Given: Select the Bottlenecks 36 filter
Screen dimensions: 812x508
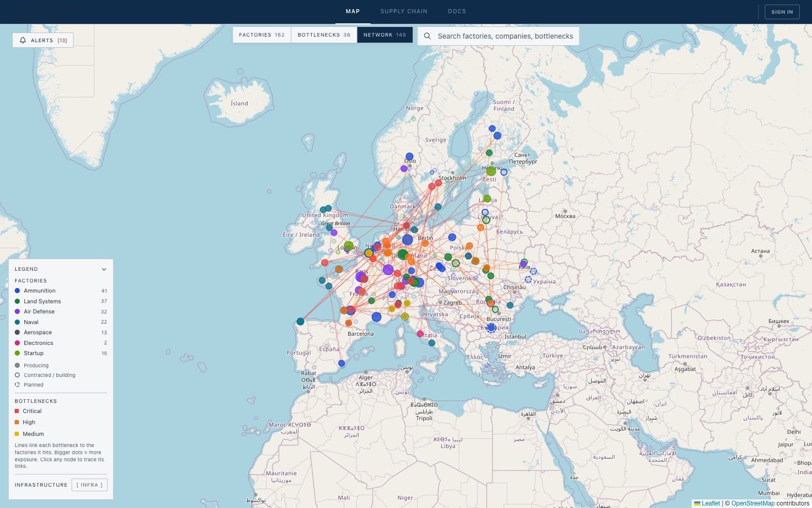Looking at the screenshot, I should tap(324, 35).
